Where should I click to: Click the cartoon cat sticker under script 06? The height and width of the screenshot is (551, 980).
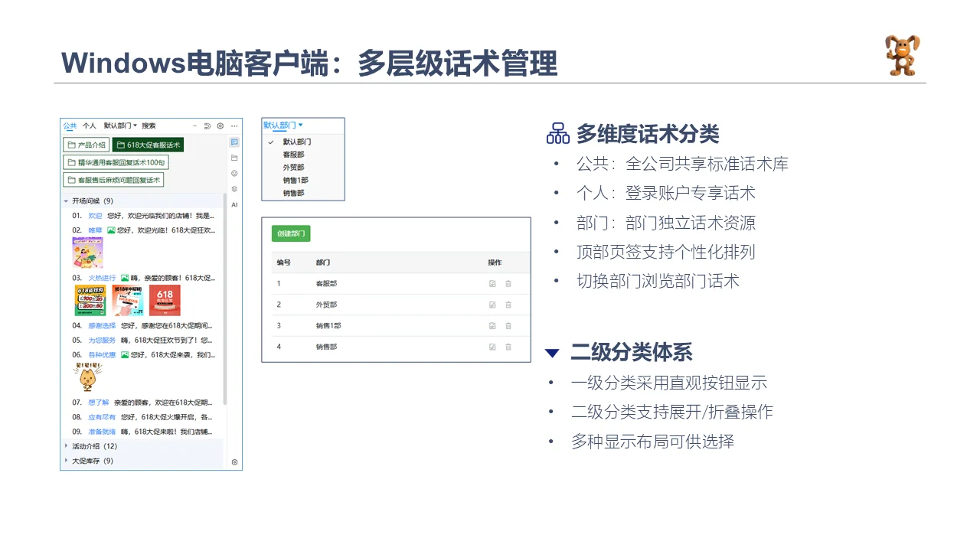pos(87,377)
